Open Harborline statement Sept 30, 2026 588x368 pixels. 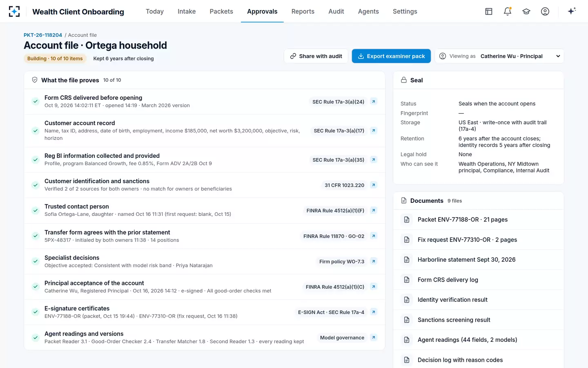point(478,260)
